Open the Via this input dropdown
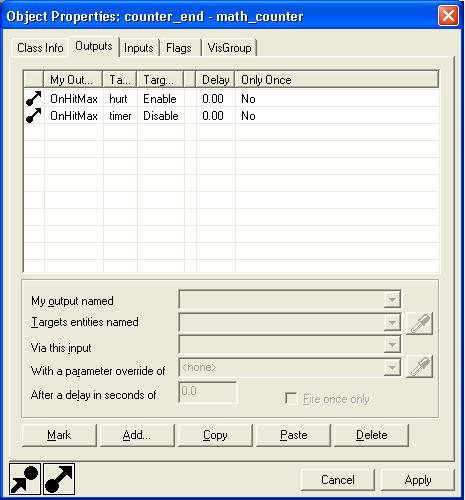465x500 pixels. (x=392, y=345)
